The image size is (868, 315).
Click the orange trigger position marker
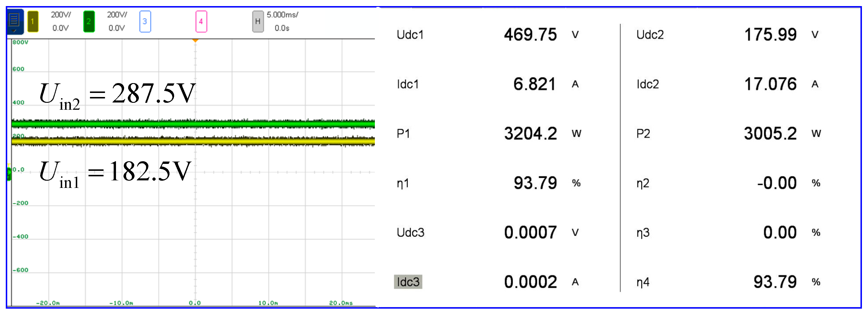pyautogui.click(x=195, y=41)
